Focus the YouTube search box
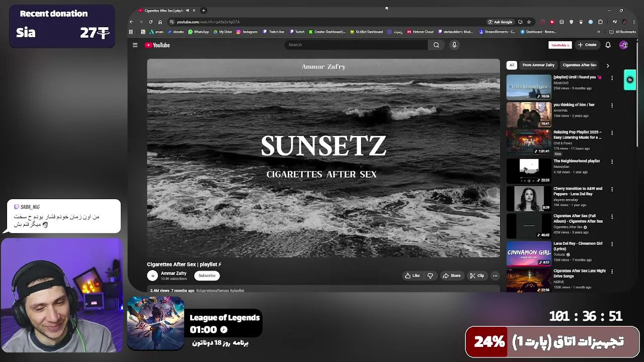Image resolution: width=644 pixels, height=362 pixels. [x=356, y=45]
